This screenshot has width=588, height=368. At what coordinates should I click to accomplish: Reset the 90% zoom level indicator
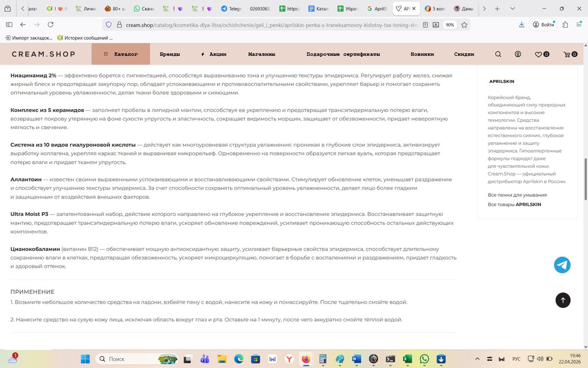point(449,25)
